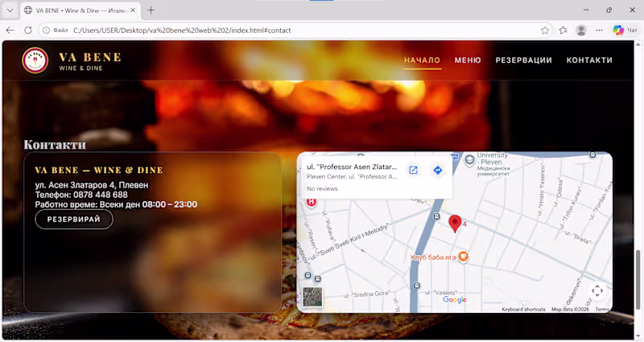This screenshot has width=644, height=342.
Task: Click the red hospital H marker
Action: click(x=312, y=203)
